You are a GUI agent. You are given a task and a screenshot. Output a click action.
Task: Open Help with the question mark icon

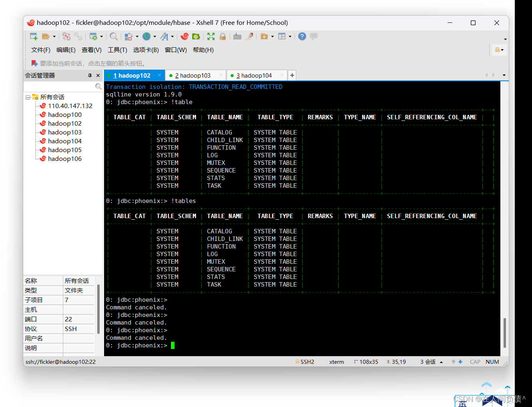tap(302, 36)
